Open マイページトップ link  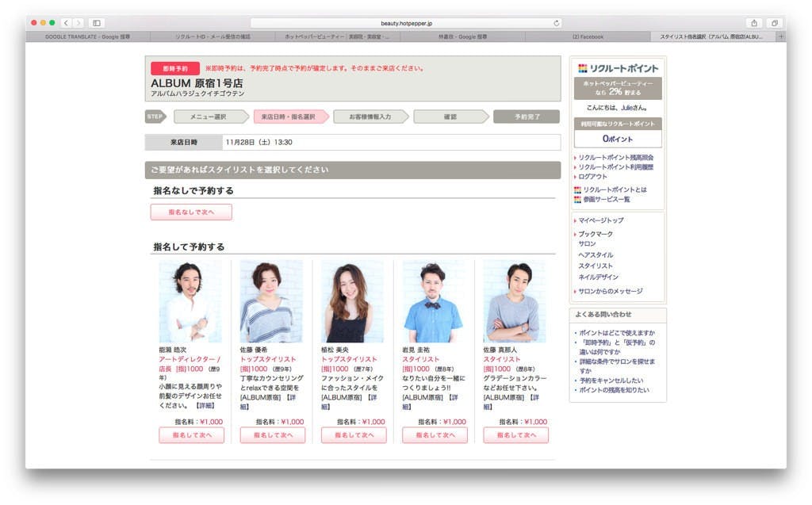[x=601, y=220]
